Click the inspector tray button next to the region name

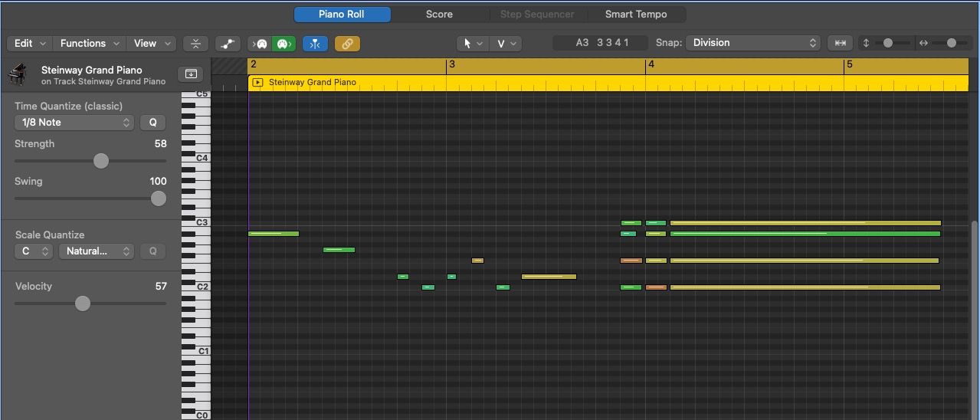(191, 74)
